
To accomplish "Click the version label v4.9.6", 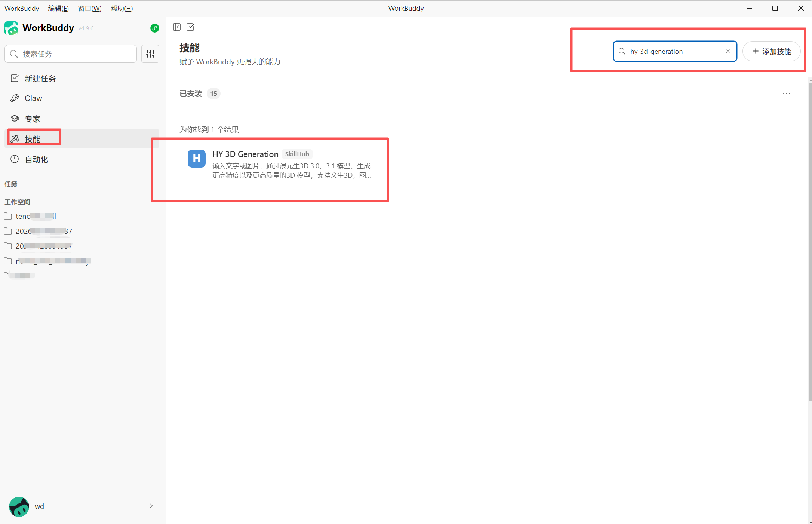I will pyautogui.click(x=86, y=28).
